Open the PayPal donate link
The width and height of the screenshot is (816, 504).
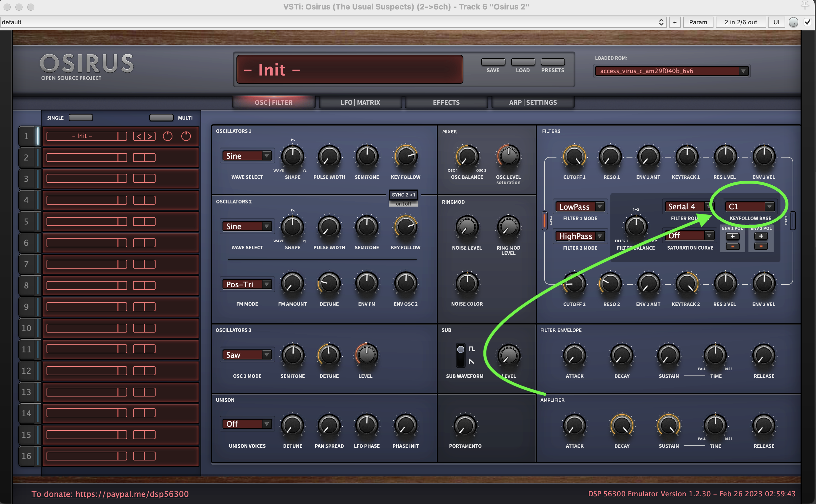coord(110,494)
